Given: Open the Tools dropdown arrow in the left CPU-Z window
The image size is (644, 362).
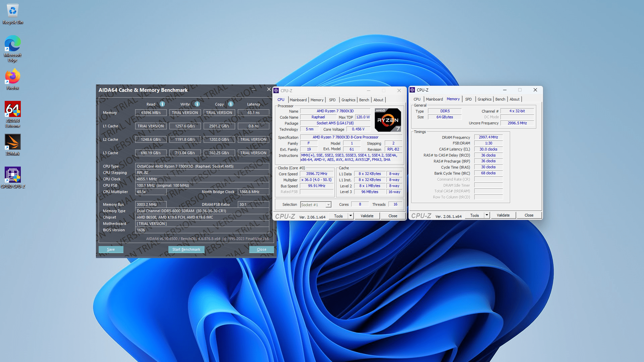Looking at the screenshot, I should [351, 216].
